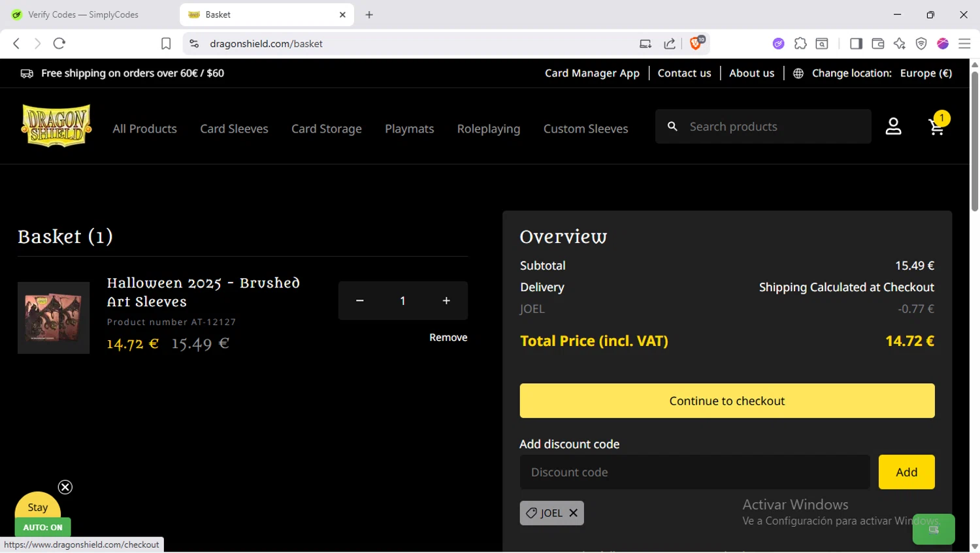Click the free shipping truck icon

click(x=27, y=73)
